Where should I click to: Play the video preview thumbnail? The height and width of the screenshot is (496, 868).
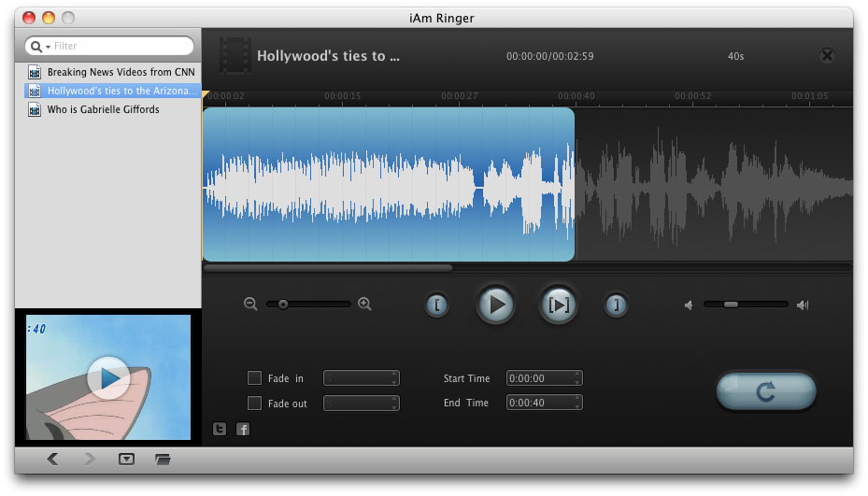tap(108, 377)
